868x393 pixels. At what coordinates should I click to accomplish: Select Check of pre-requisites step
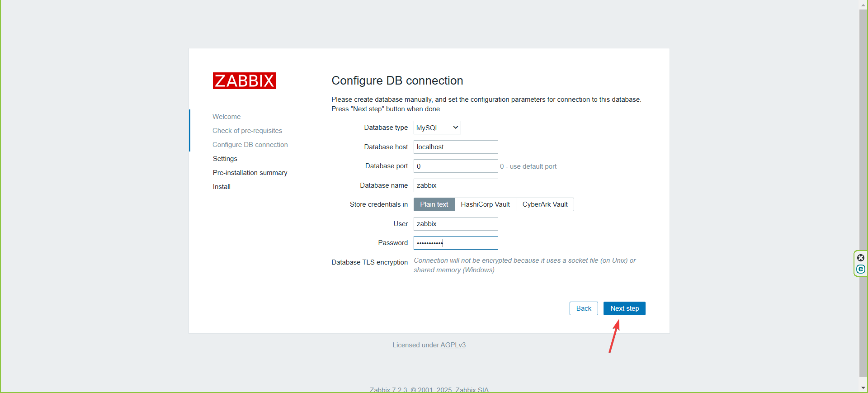247,131
